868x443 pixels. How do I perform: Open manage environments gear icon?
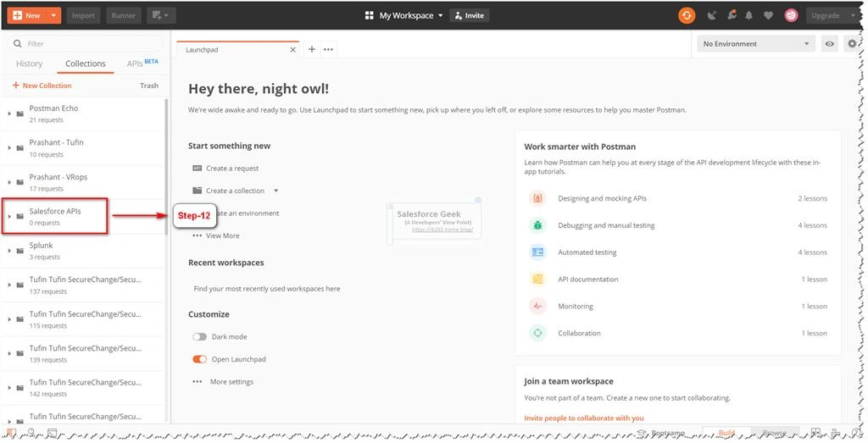click(851, 44)
